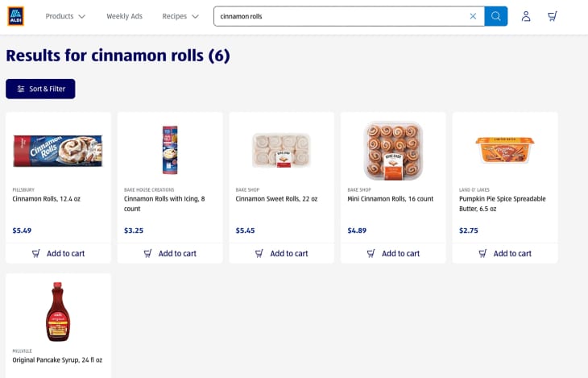Screen dimensions: 588x378
Task: Open Pillsbury Cinnamon Rolls product image
Action: click(58, 151)
